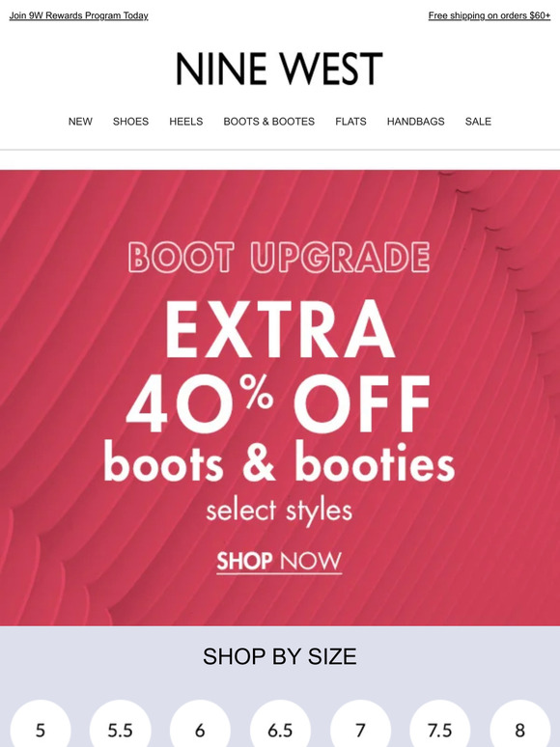560x747 pixels.
Task: Select the HEELS menu item
Action: [186, 122]
